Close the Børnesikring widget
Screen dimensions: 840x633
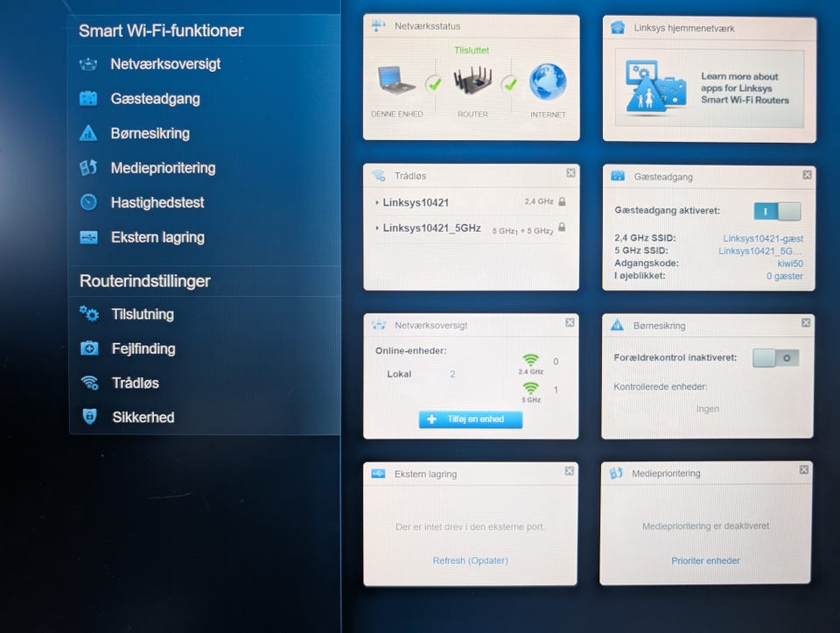tap(806, 323)
